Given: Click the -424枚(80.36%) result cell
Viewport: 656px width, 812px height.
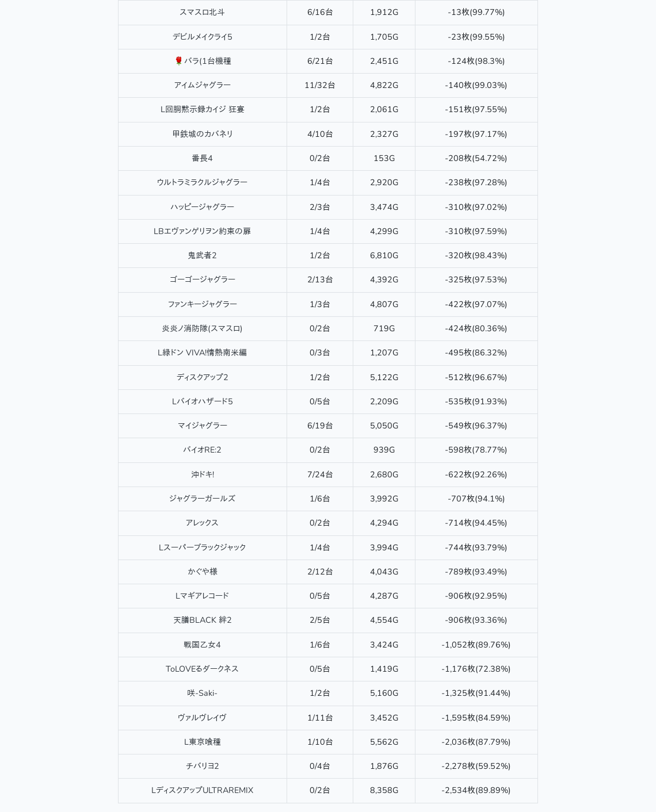Looking at the screenshot, I should tap(476, 328).
